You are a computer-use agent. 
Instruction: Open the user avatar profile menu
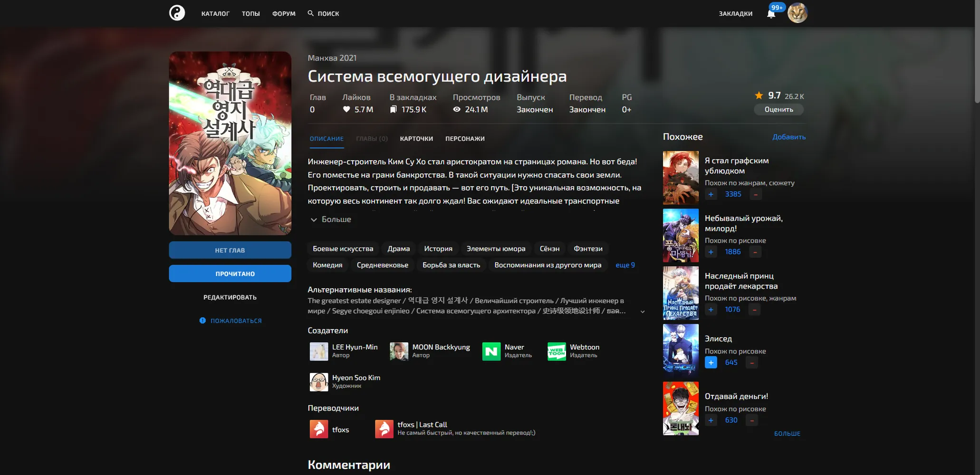tap(797, 13)
